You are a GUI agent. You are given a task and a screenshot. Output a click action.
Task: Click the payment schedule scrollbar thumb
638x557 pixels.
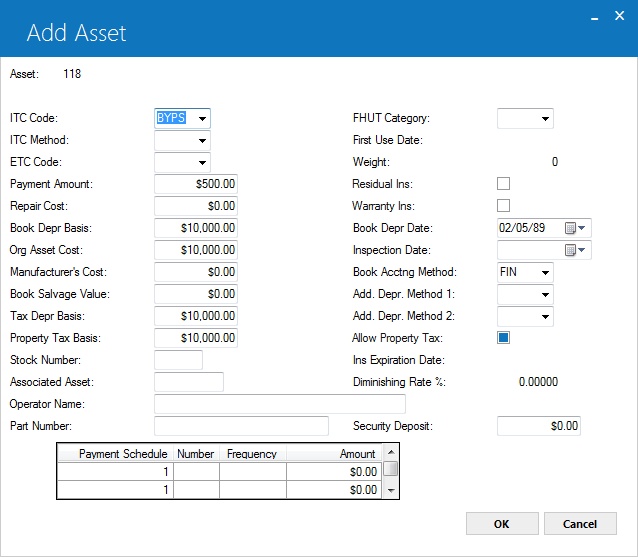pos(391,469)
